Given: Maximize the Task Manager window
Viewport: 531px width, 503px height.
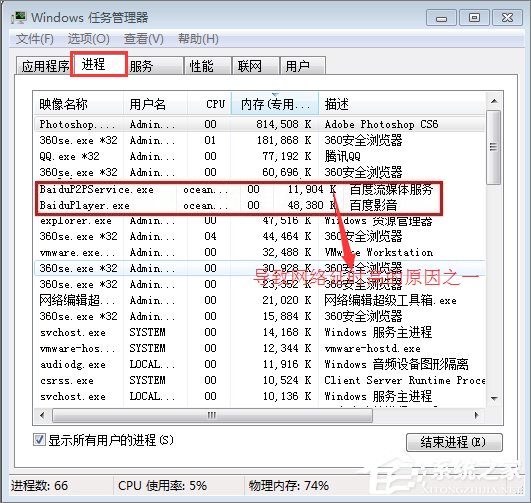Looking at the screenshot, I should tap(474, 18).
